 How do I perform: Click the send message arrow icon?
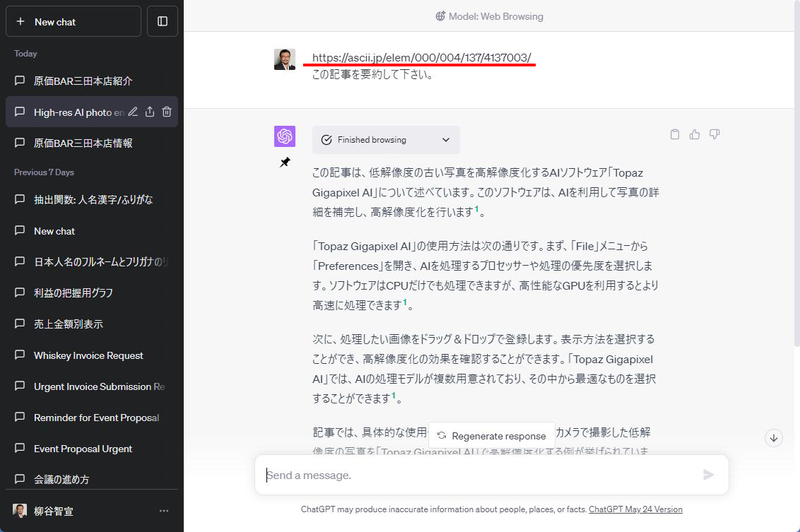point(708,475)
